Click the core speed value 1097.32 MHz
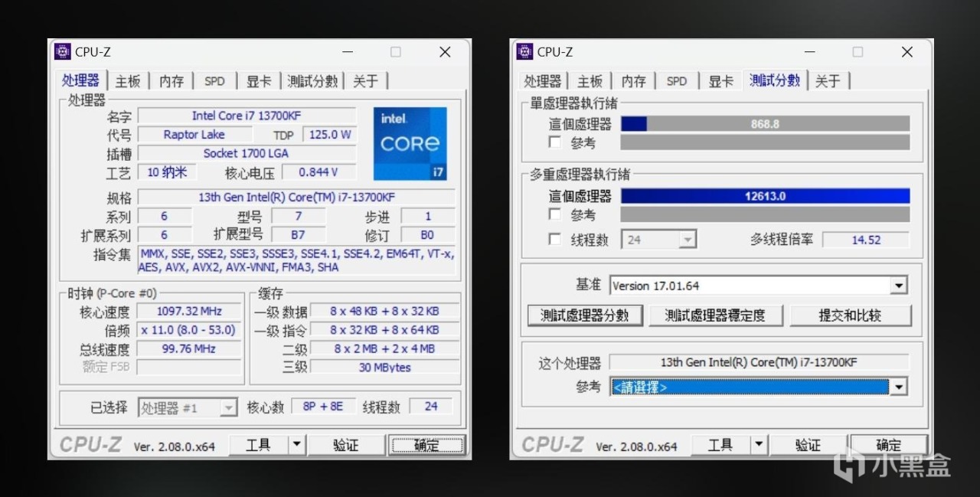 189,311
